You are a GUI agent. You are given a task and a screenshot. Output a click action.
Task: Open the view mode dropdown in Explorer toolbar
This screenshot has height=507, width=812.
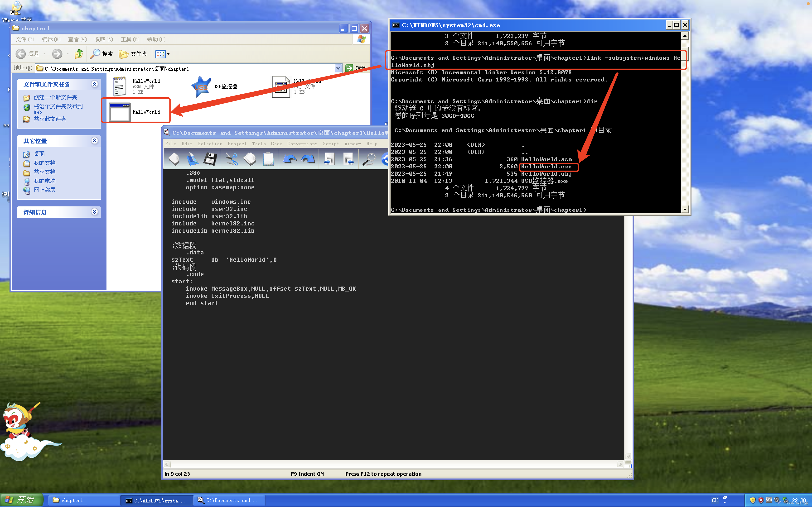click(x=168, y=54)
